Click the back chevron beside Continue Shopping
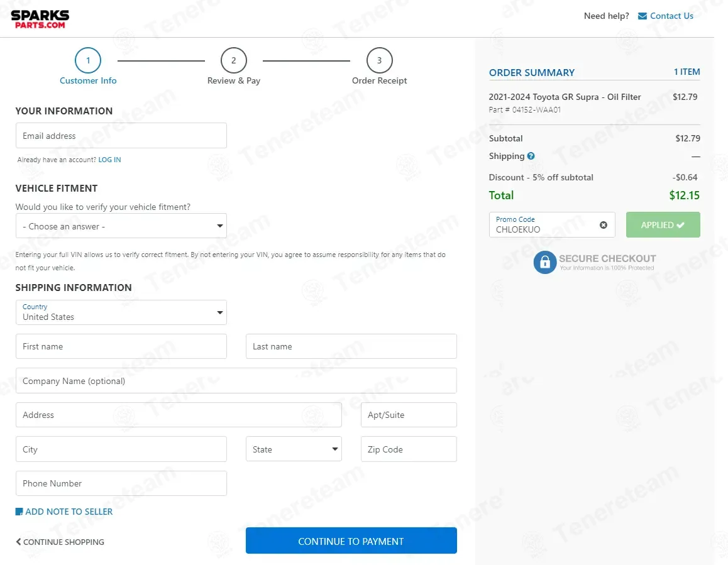 tap(19, 541)
